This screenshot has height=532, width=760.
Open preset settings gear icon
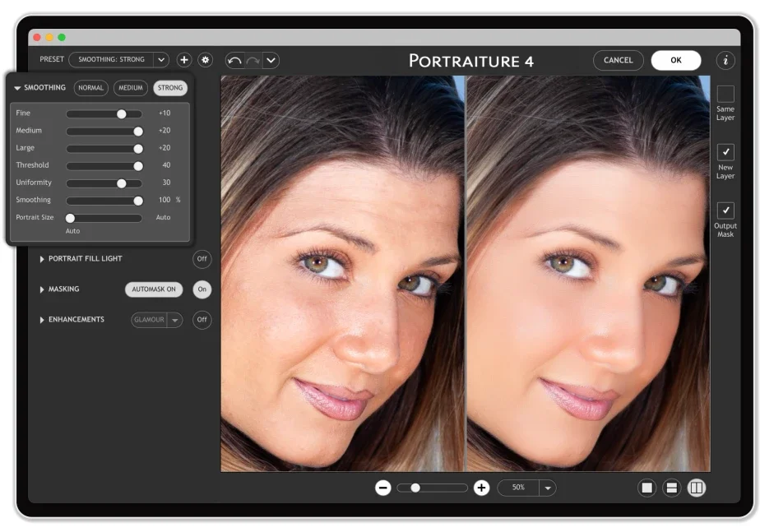[x=206, y=59]
